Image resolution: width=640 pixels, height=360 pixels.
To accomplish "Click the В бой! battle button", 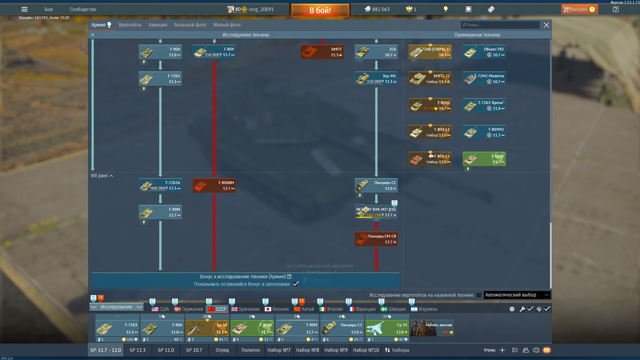I will pos(320,10).
